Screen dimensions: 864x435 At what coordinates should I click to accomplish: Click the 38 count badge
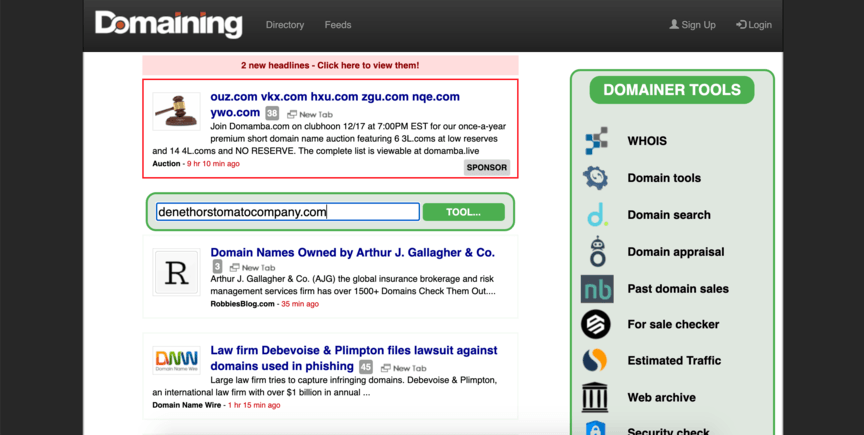coord(272,114)
